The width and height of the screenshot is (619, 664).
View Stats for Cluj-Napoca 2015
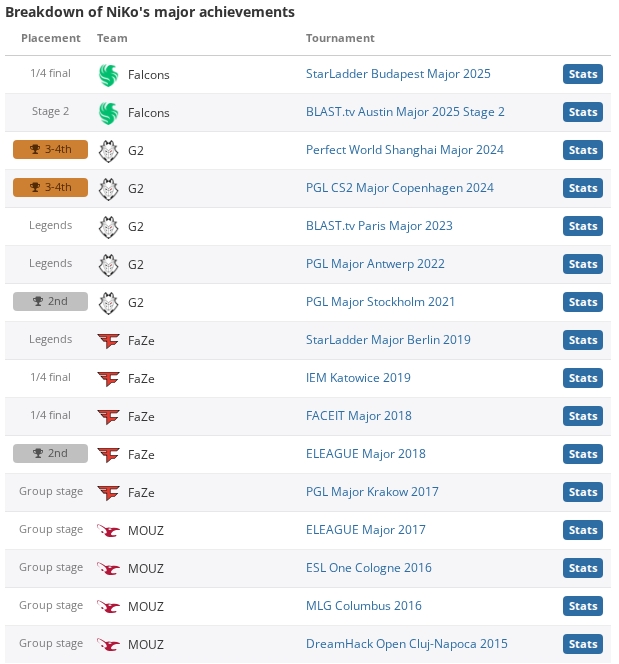[583, 644]
